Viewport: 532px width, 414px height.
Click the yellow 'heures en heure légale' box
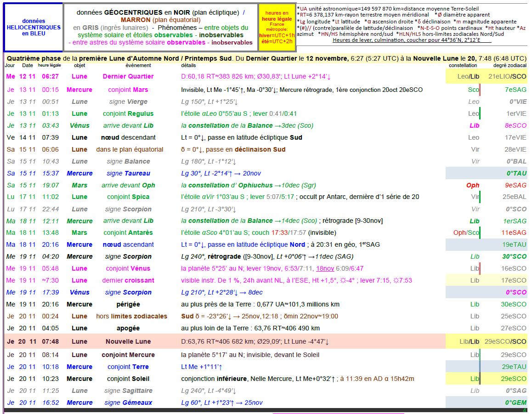point(276,27)
